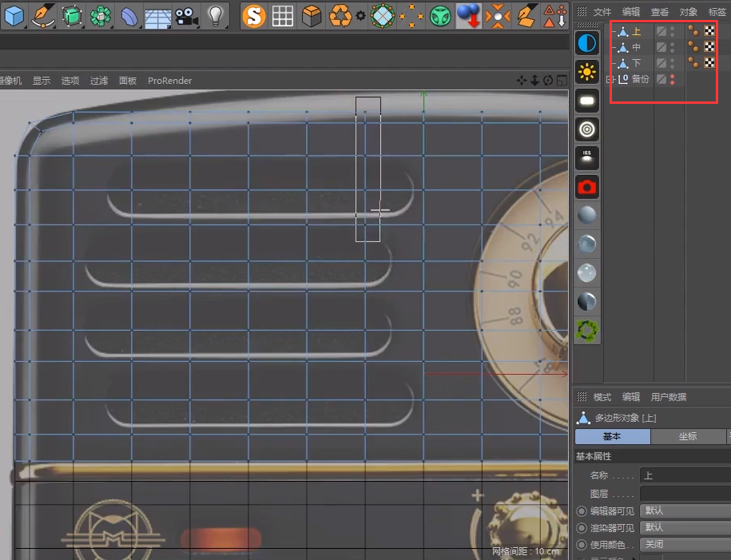Open the spline Pen tool
The width and height of the screenshot is (731, 560).
click(x=43, y=14)
